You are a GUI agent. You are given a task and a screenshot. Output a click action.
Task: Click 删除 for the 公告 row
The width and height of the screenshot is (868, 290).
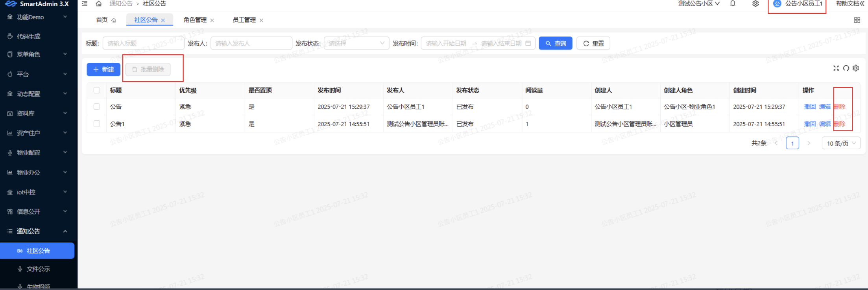click(x=840, y=106)
